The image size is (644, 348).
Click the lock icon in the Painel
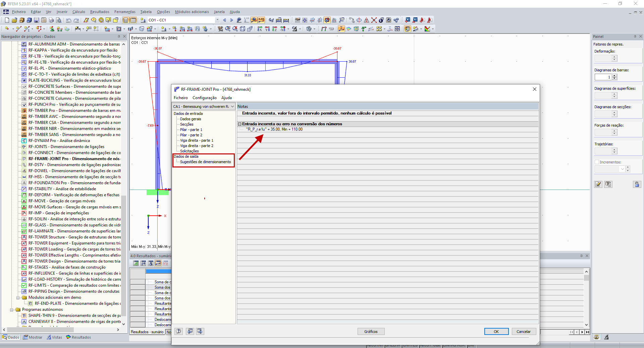pos(637,184)
